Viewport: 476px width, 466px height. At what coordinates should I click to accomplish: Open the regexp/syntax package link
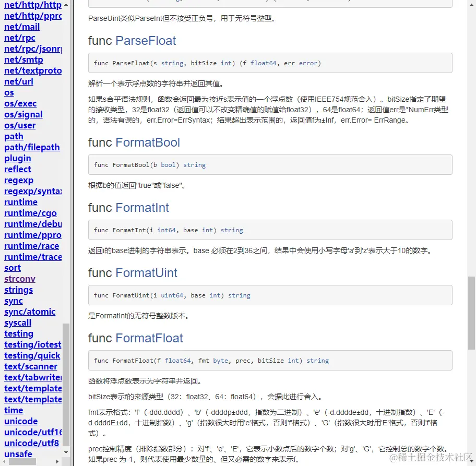(33, 192)
